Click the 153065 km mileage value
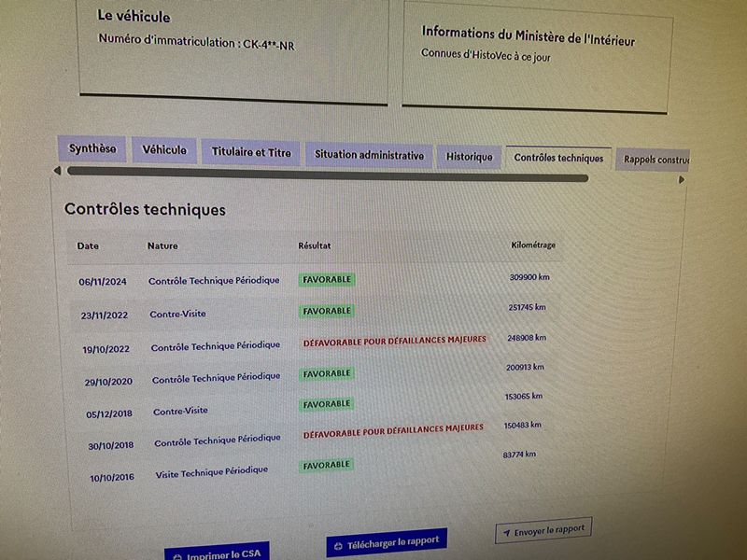Viewport: 747px width, 560px height. point(524,396)
